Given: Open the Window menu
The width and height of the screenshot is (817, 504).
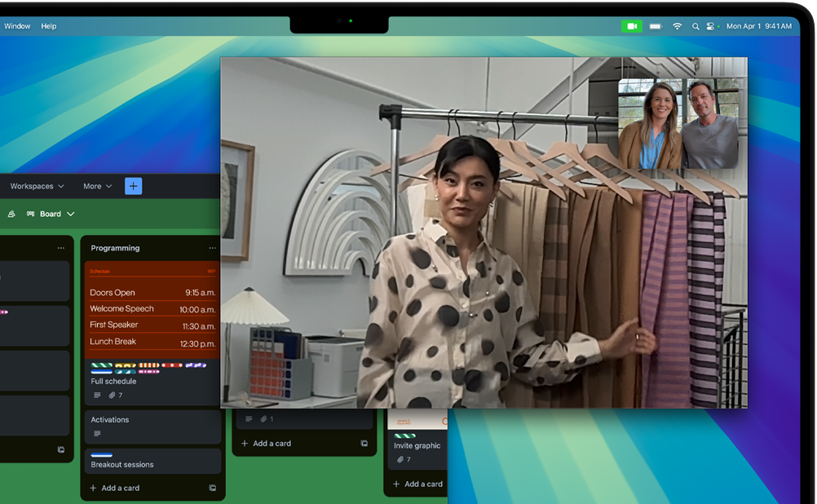Looking at the screenshot, I should tap(17, 26).
